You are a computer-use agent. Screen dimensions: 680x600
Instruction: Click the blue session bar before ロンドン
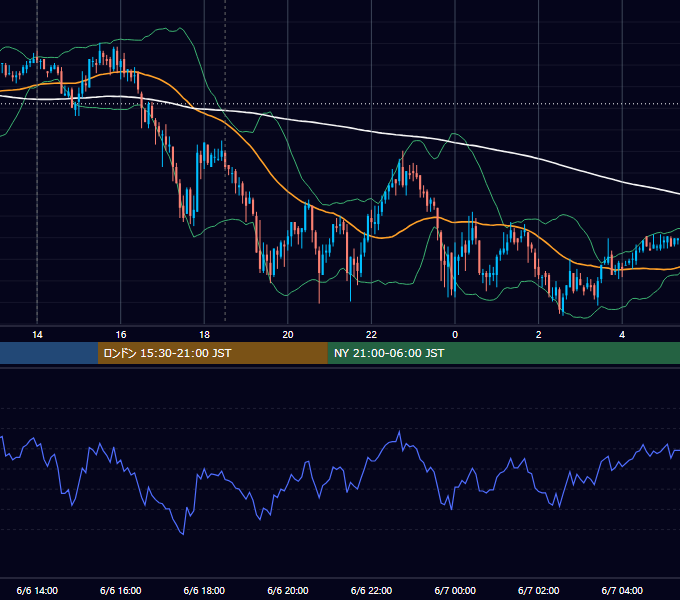click(49, 353)
